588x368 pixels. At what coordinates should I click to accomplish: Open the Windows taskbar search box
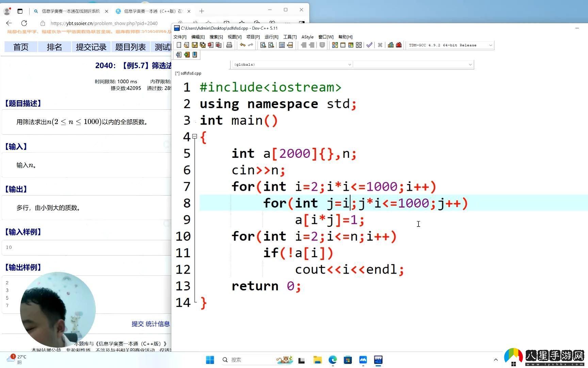click(248, 360)
